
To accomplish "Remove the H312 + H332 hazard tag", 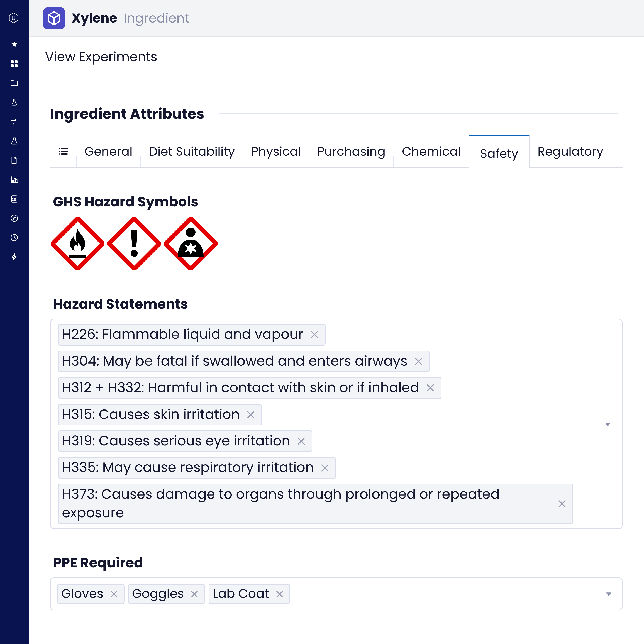I will (430, 388).
